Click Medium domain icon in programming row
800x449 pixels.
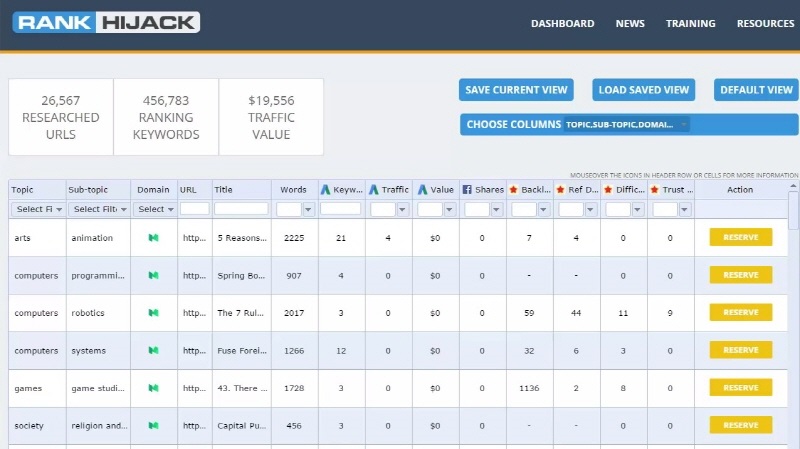153,276
